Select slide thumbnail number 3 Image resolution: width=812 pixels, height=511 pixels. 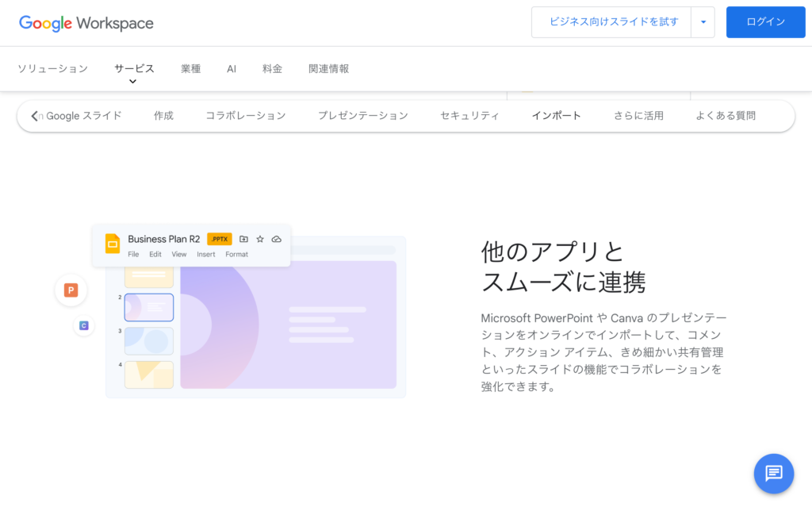point(148,341)
